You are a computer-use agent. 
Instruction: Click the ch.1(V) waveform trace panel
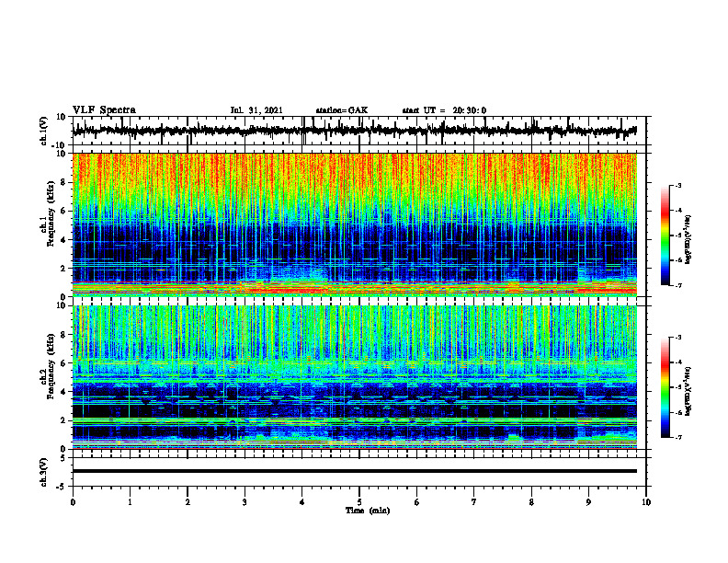pyautogui.click(x=359, y=131)
